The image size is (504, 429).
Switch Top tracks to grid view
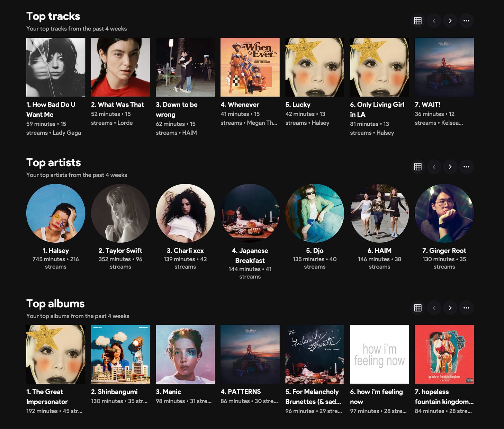(x=418, y=20)
